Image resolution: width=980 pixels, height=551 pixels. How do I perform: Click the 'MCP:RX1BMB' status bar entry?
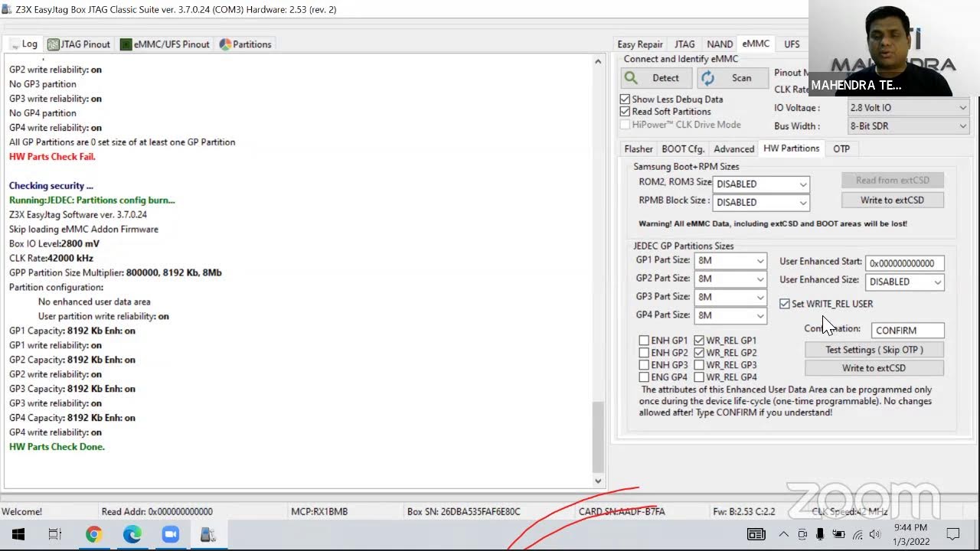click(319, 511)
